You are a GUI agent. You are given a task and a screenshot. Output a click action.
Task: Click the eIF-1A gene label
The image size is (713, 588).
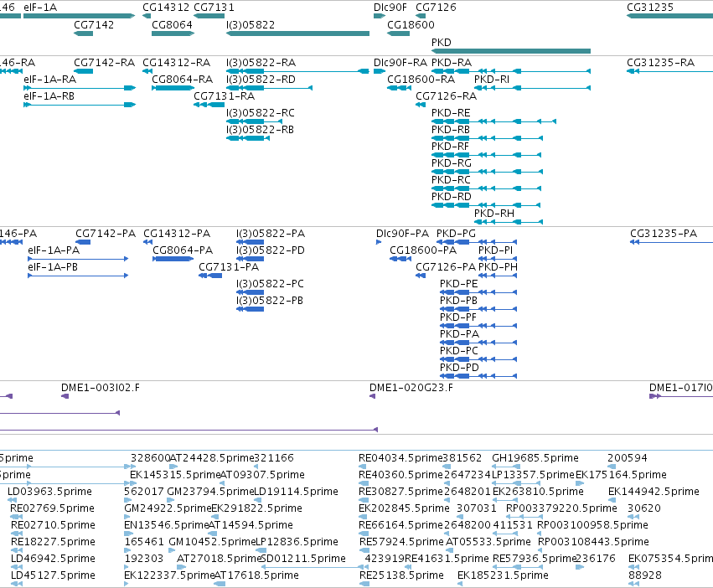point(40,8)
